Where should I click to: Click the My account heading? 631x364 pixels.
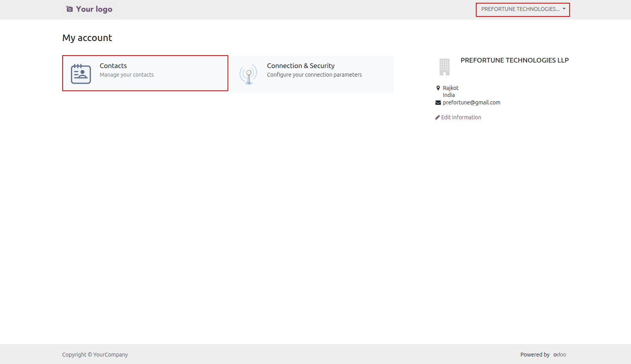[87, 38]
